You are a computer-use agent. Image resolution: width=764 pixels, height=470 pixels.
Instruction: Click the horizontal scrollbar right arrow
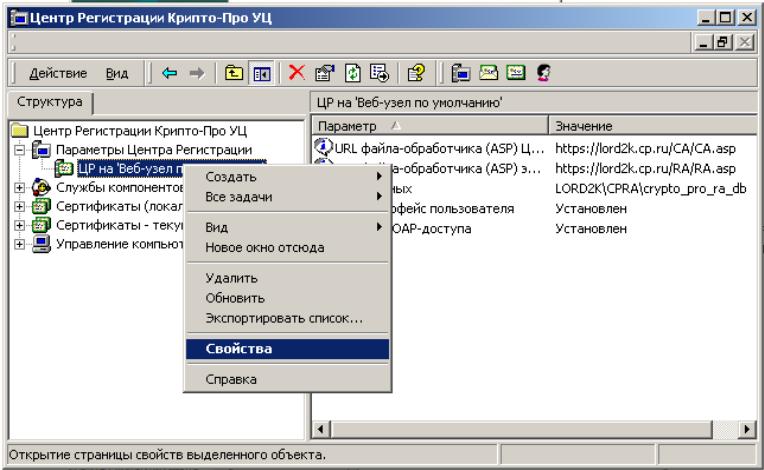point(746,429)
